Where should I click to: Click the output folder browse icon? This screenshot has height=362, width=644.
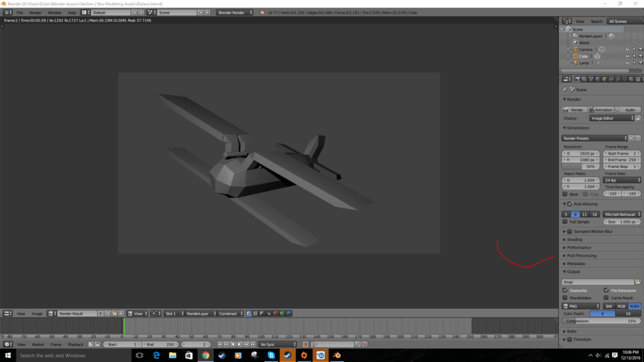click(638, 282)
